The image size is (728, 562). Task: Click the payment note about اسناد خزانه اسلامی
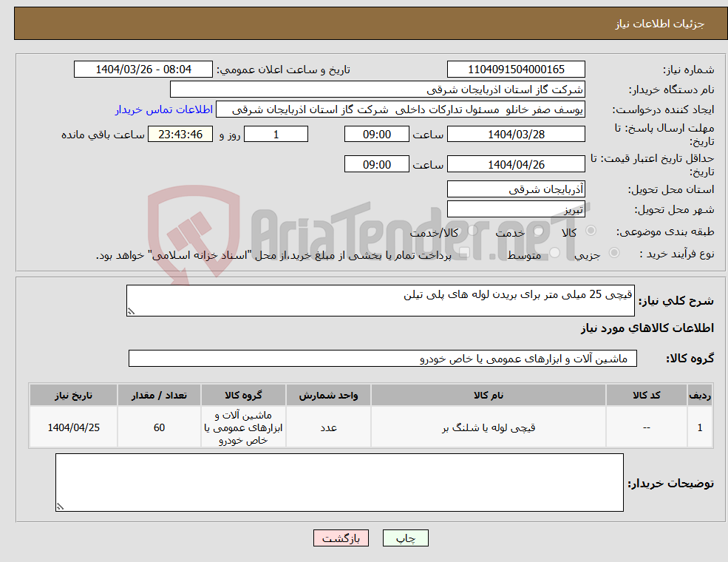[273, 255]
